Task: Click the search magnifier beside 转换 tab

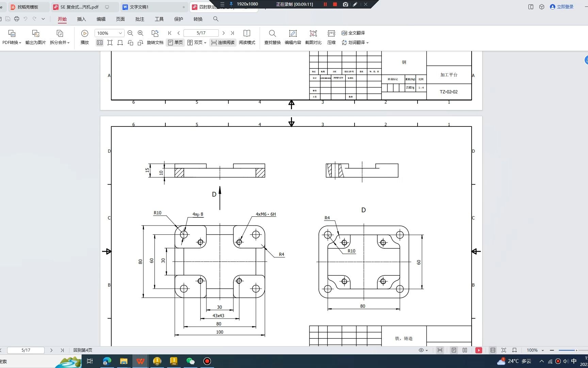Action: pos(216,19)
